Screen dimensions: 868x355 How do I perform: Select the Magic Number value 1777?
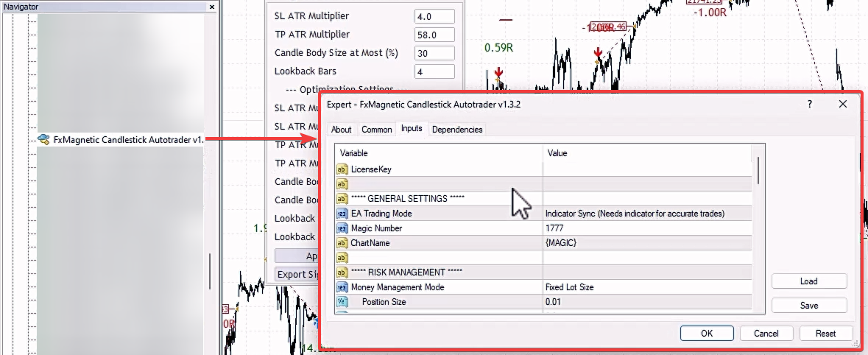click(647, 228)
